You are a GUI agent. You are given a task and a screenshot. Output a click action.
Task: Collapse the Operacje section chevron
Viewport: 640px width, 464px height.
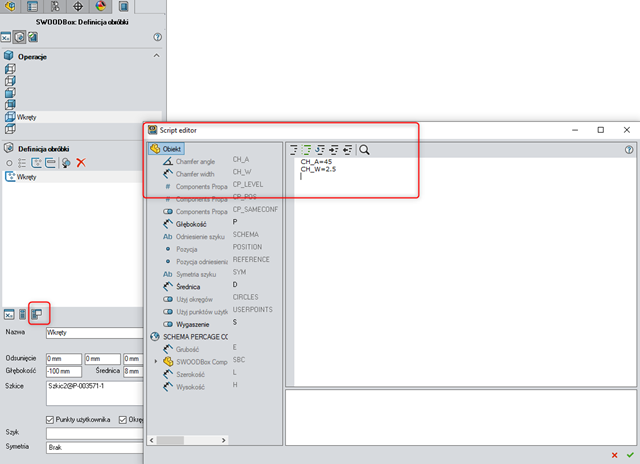pyautogui.click(x=155, y=56)
